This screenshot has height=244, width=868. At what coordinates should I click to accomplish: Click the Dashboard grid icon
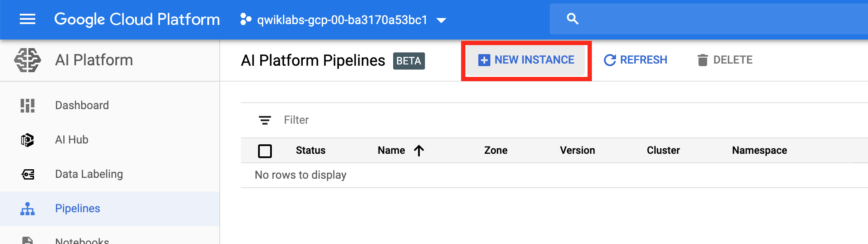coord(28,105)
